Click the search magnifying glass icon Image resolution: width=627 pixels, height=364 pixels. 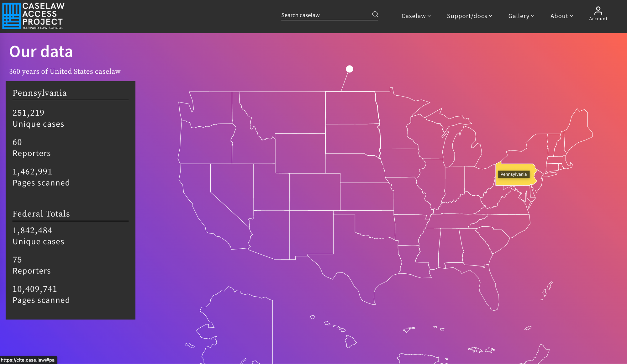(x=375, y=14)
